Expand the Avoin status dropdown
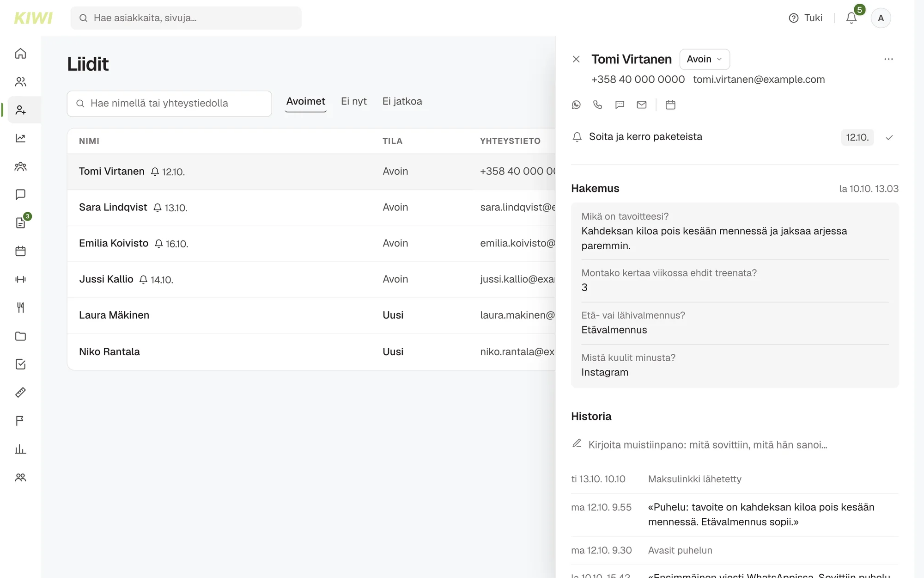 pyautogui.click(x=705, y=59)
